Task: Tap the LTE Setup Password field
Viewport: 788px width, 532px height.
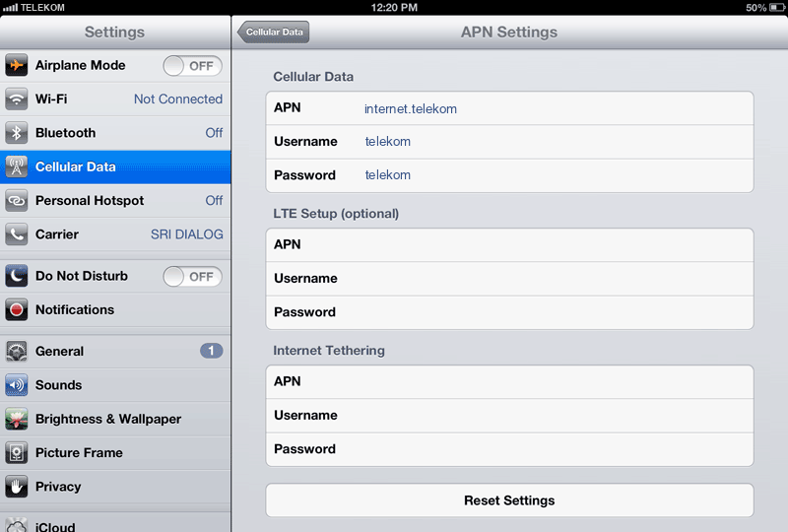Action: pos(509,312)
